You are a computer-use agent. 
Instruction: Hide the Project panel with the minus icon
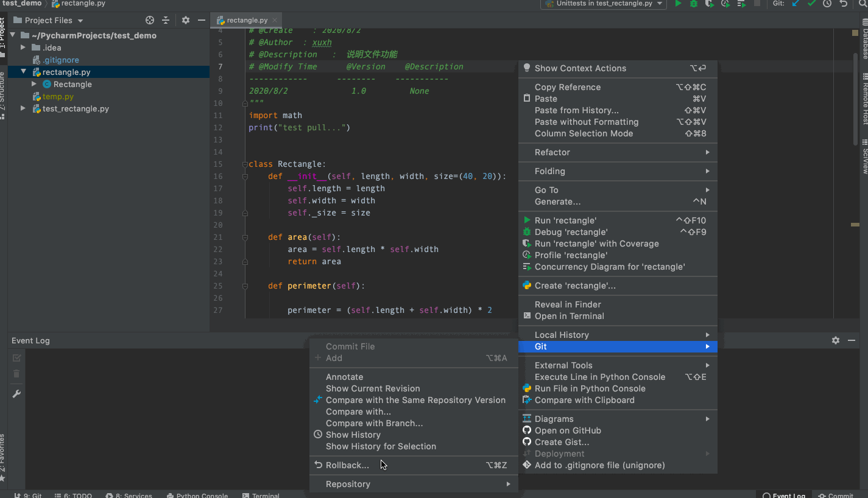(x=202, y=20)
